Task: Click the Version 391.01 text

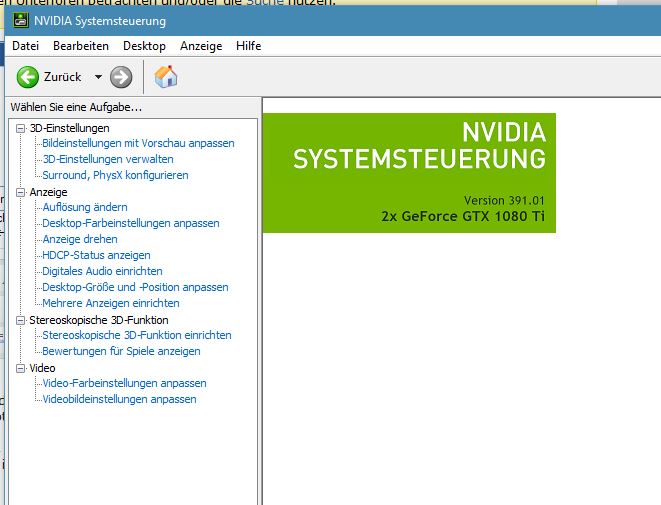Action: [504, 201]
